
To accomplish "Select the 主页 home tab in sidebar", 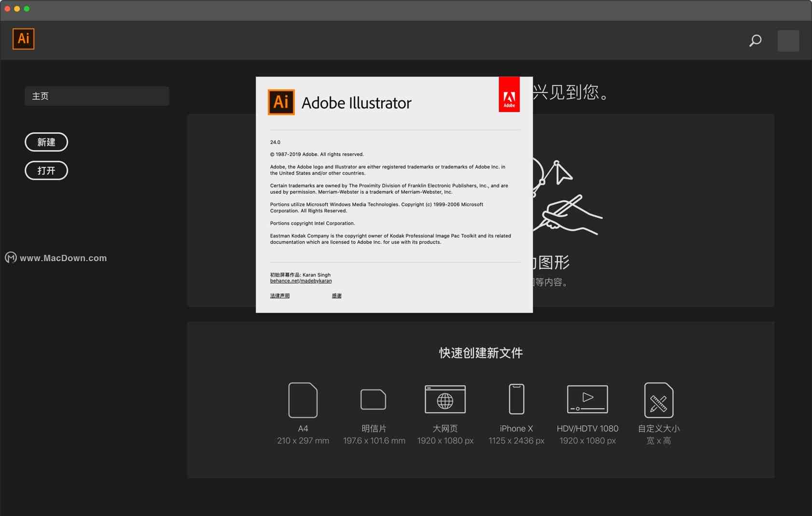I will point(97,96).
